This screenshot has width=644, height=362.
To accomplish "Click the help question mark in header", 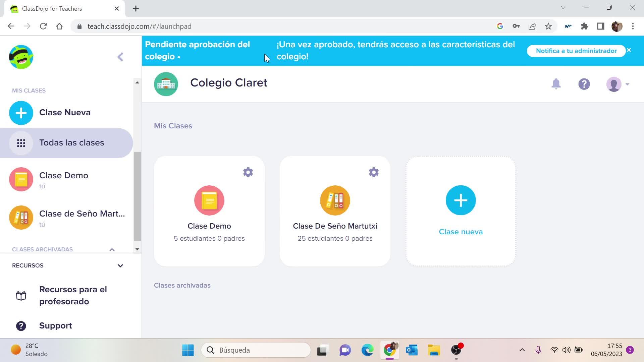I will point(584,84).
